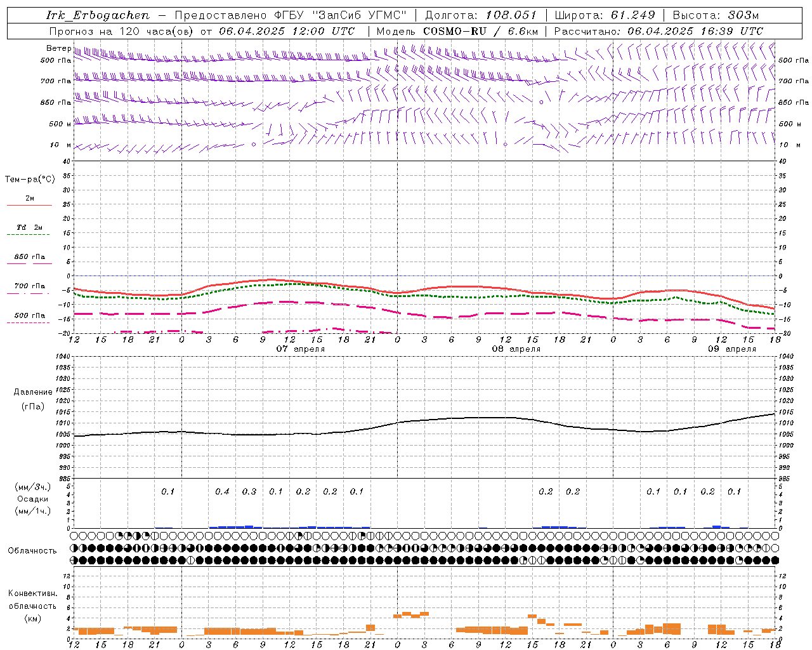812x650 pixels.
Task: Click the "09 апреля" date label
Action: click(732, 349)
